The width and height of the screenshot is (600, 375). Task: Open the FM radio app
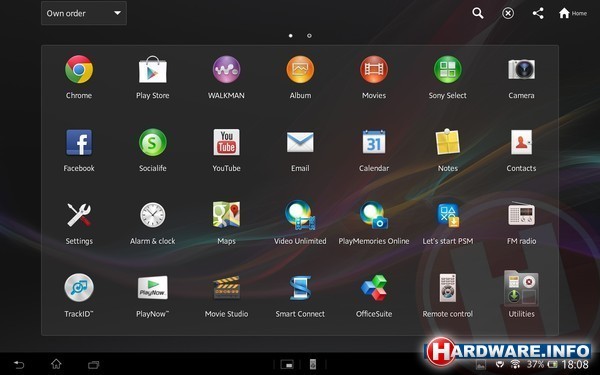pyautogui.click(x=522, y=214)
